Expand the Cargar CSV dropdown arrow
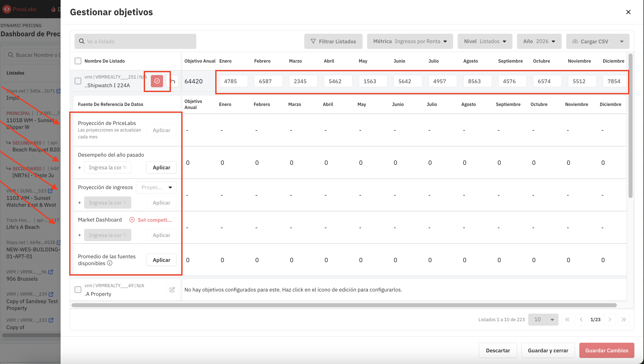 click(622, 41)
